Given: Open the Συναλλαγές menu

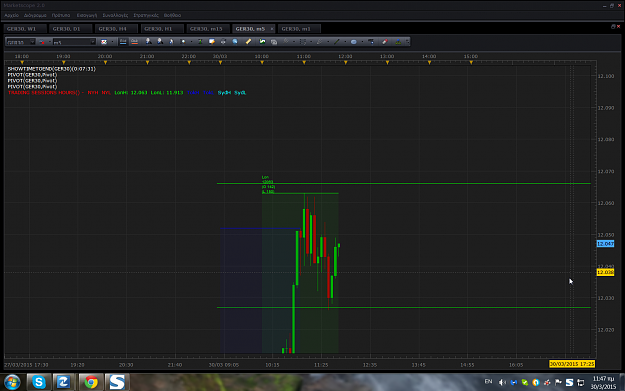Looking at the screenshot, I should (x=115, y=15).
